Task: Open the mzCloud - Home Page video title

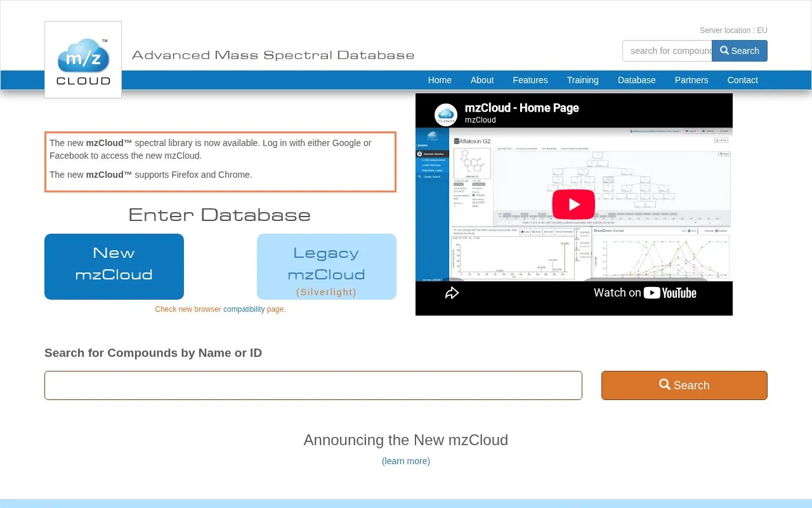Action: point(522,108)
